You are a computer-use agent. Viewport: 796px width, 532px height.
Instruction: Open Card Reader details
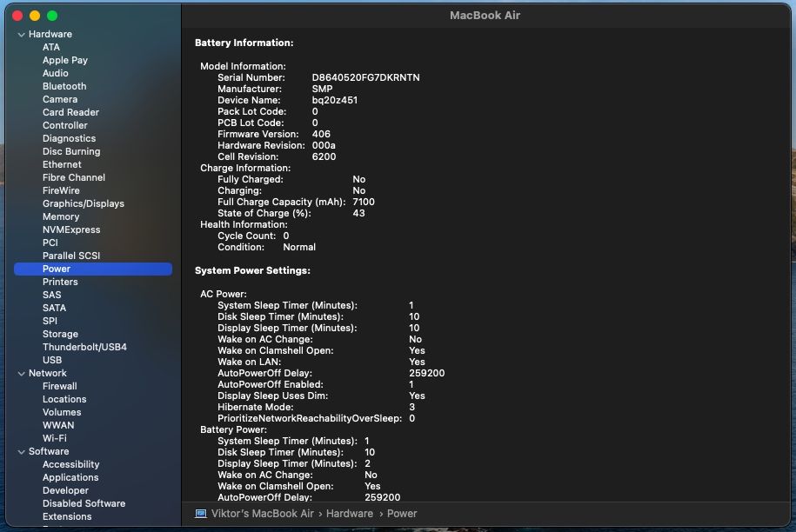point(70,112)
